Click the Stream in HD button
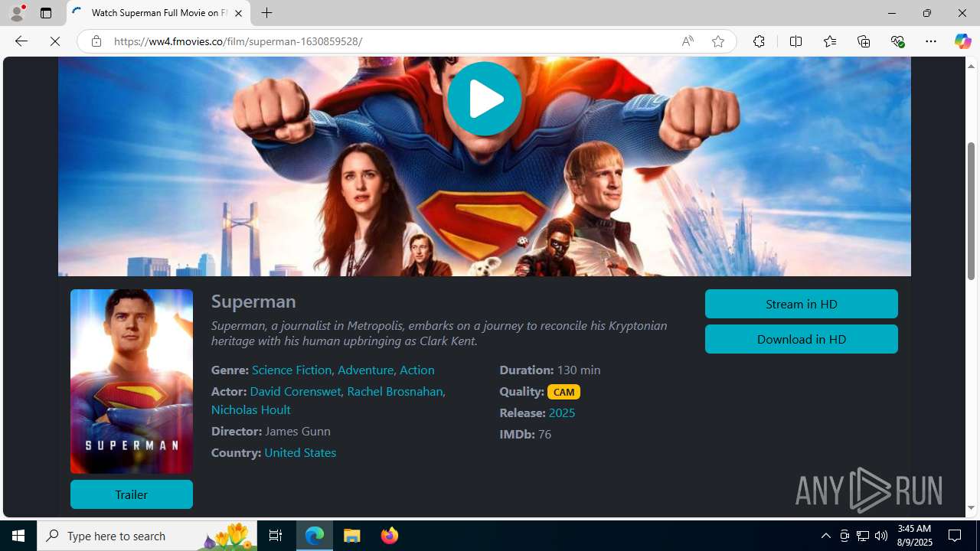Image resolution: width=980 pixels, height=551 pixels. click(x=801, y=304)
